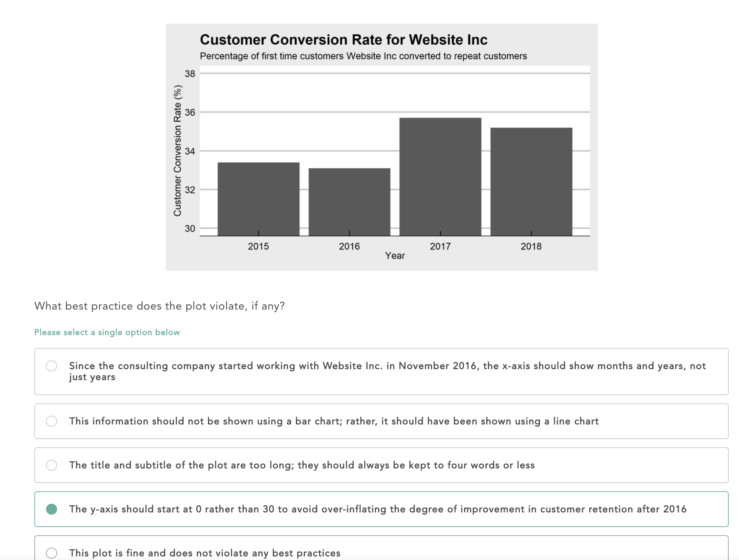Viewport: 739px width, 560px height.
Task: Select the line chart instead of bar chart option
Action: point(381,421)
